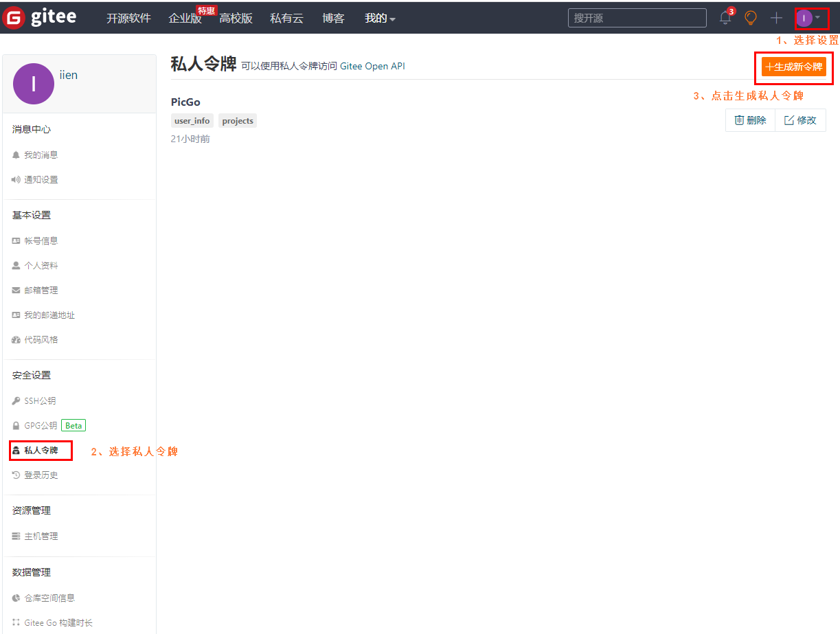Click the projects scope tag
The width and height of the screenshot is (840, 634).
238,121
